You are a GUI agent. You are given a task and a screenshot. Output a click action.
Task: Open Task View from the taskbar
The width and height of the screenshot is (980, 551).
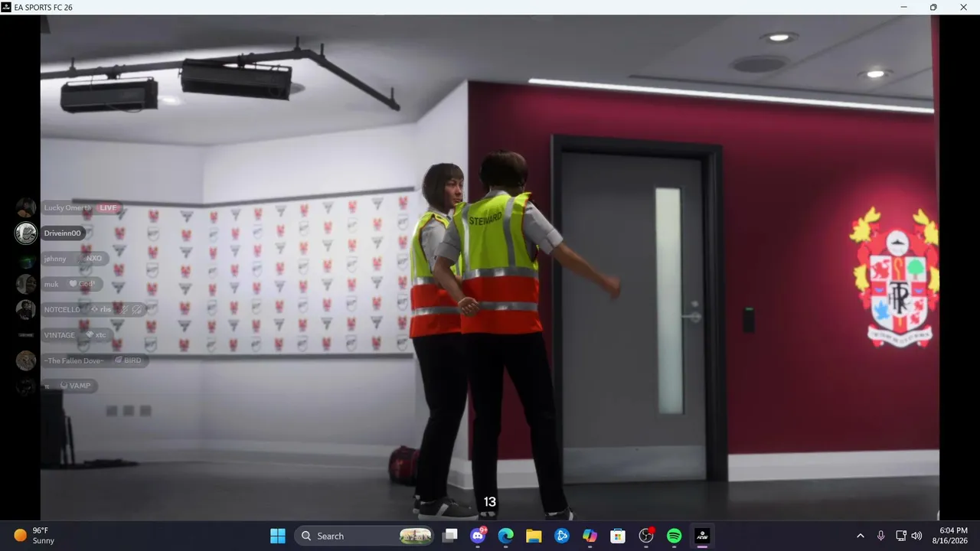point(450,536)
